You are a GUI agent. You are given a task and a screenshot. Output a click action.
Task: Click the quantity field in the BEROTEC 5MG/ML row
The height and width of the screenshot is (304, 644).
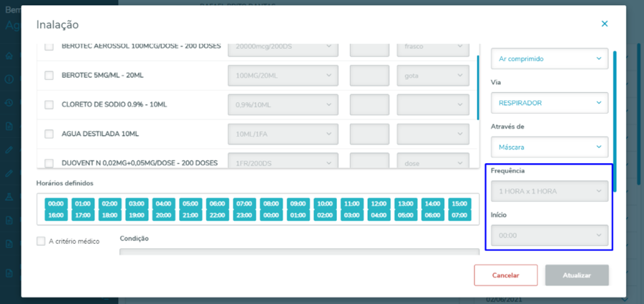coord(369,76)
